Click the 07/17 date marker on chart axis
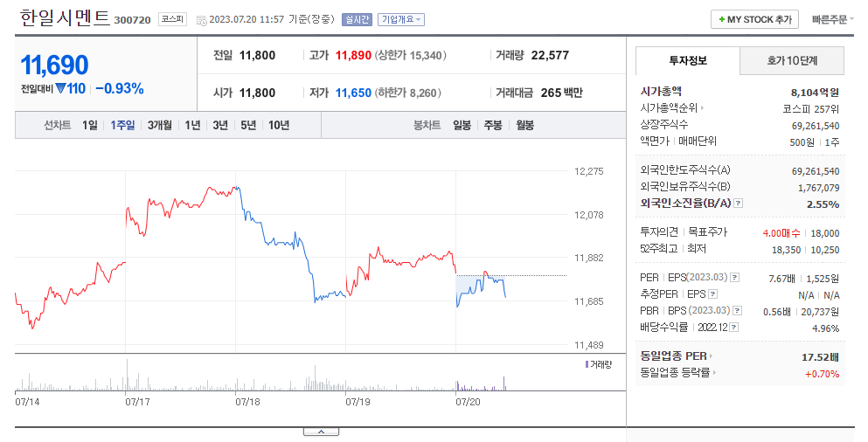The width and height of the screenshot is (868, 442). (x=137, y=402)
